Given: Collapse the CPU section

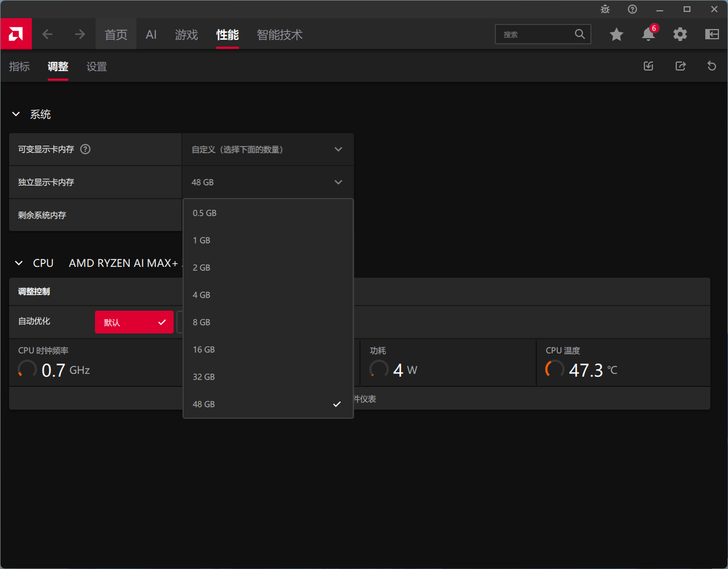Looking at the screenshot, I should click(x=19, y=263).
